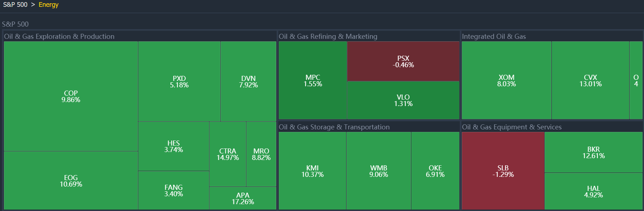Click the BKR stock tile
Image resolution: width=644 pixels, height=211 pixels.
pyautogui.click(x=593, y=152)
